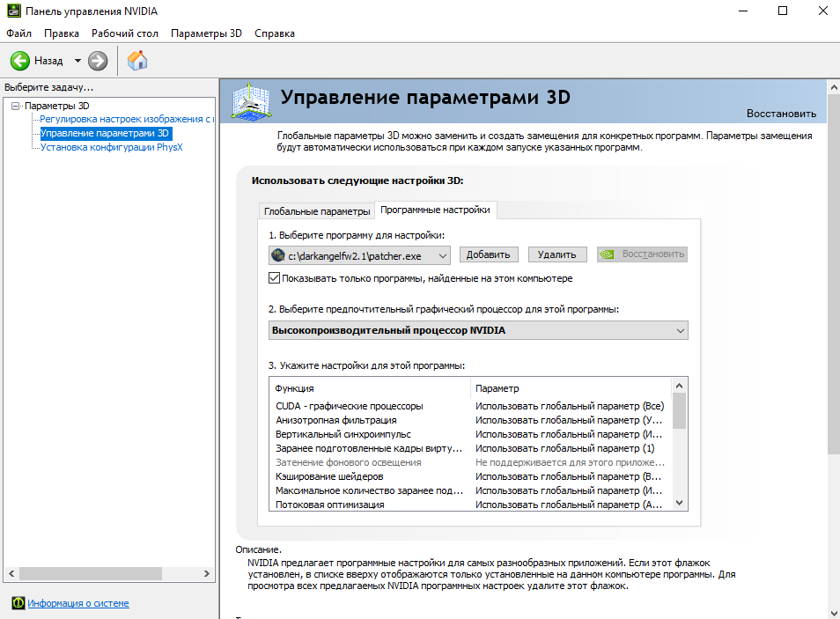Open the Правка menu
840x619 pixels.
coord(62,33)
